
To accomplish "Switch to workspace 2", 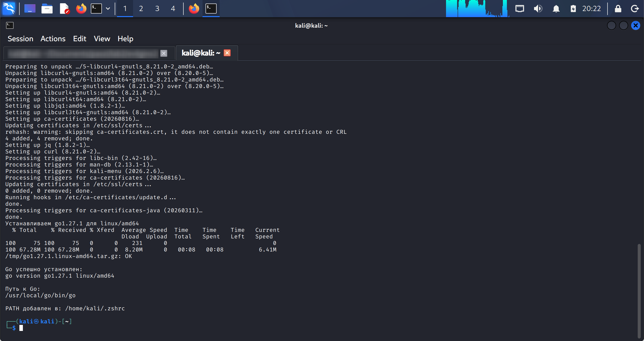I will click(x=141, y=9).
